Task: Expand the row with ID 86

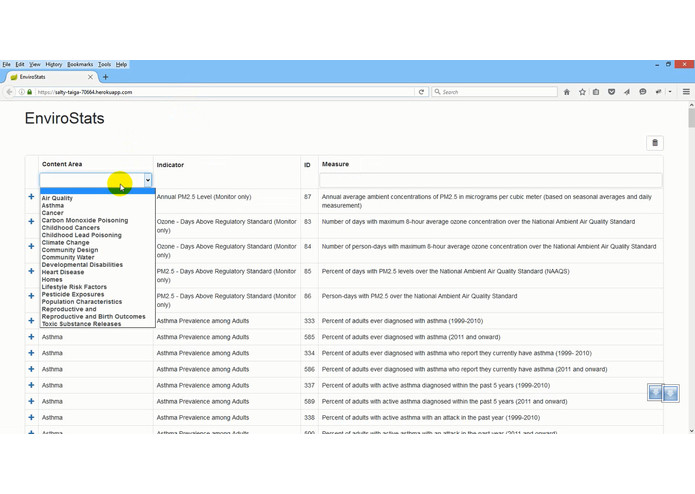Action: coord(31,296)
